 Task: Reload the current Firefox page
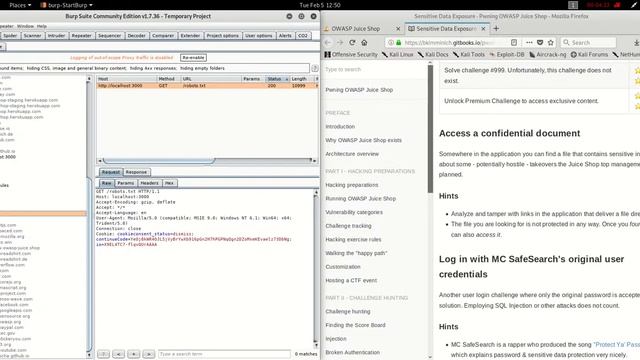352,42
